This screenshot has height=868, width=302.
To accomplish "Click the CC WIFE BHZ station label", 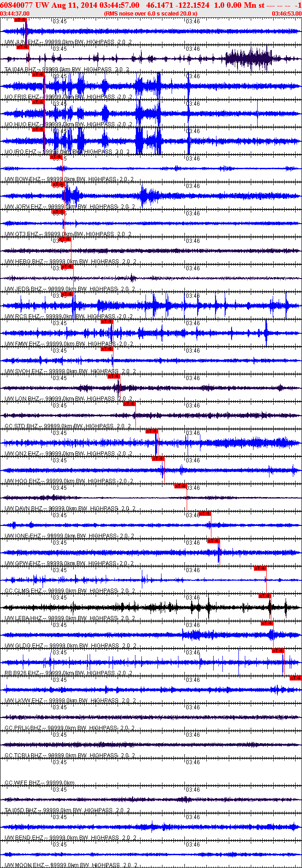I will pyautogui.click(x=22, y=783).
